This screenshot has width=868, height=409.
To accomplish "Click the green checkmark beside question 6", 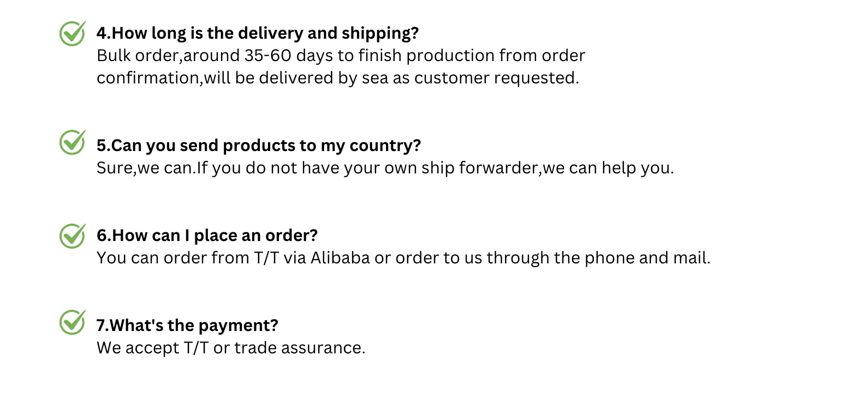I will 73,236.
